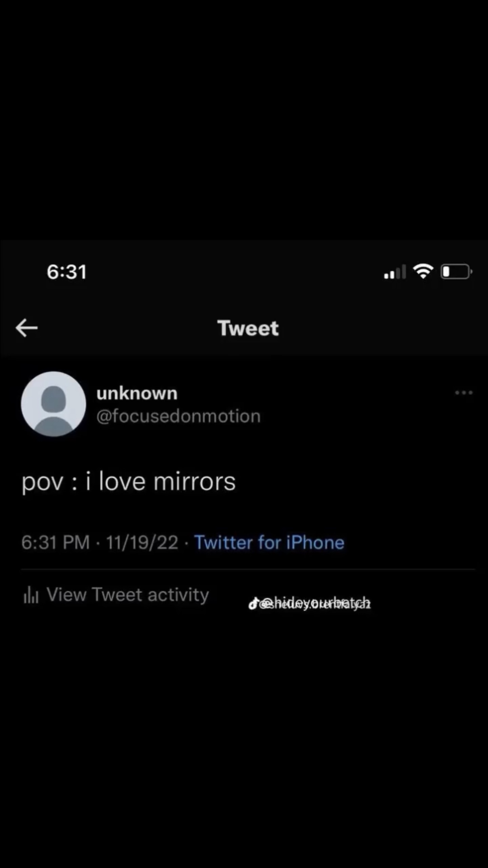Tap the "Tweet" header title
Screen dimensions: 488x868
coord(248,328)
